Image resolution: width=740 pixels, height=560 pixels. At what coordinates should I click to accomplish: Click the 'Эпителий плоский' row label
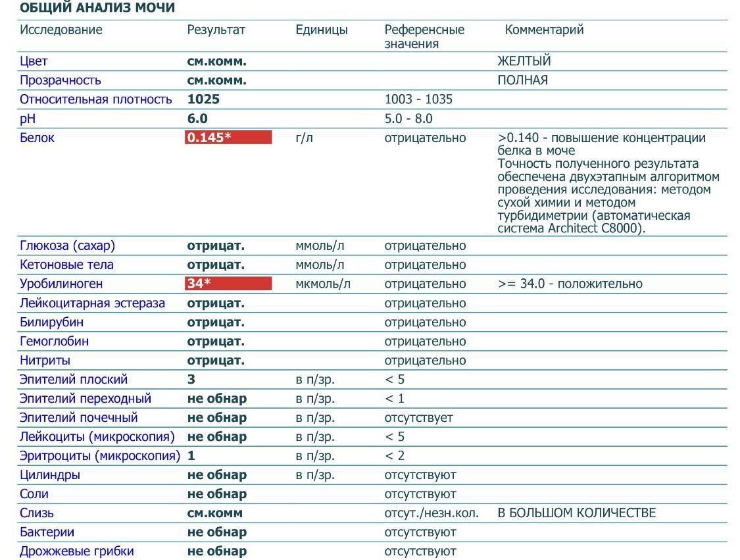[74, 380]
